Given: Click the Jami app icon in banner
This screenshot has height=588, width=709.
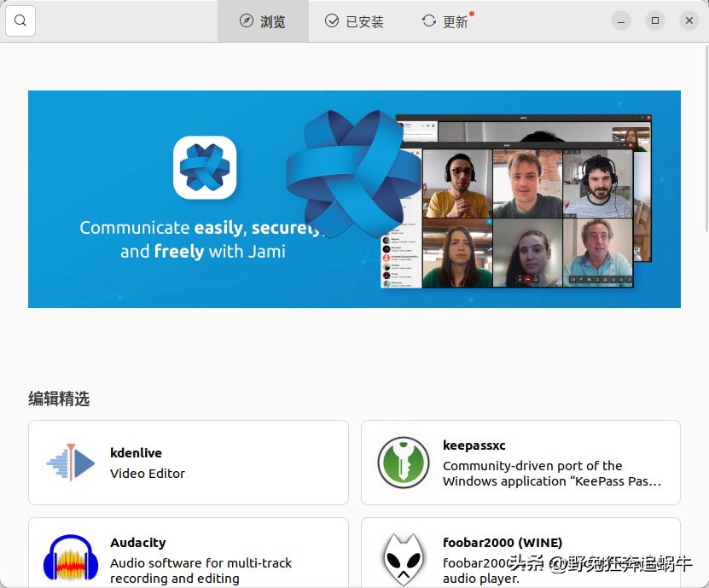Looking at the screenshot, I should pyautogui.click(x=205, y=167).
